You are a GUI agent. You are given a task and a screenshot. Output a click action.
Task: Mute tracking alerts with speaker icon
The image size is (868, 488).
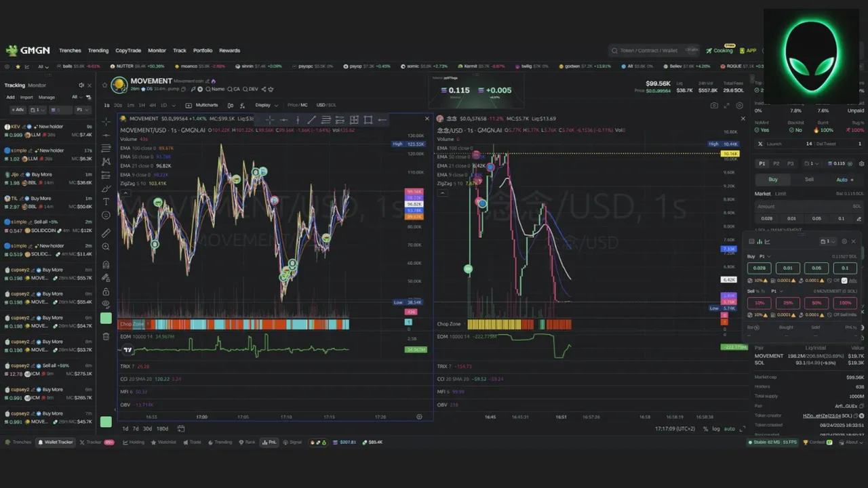coord(81,85)
